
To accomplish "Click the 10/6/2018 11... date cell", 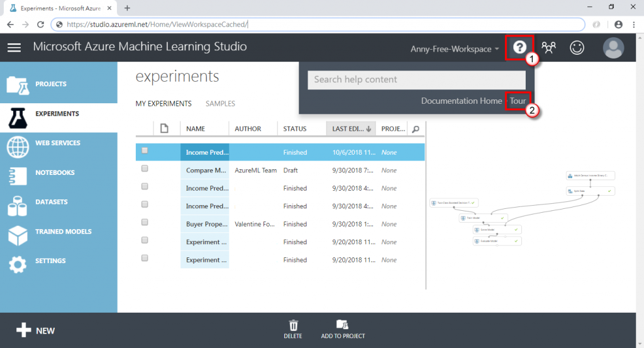I will [353, 152].
